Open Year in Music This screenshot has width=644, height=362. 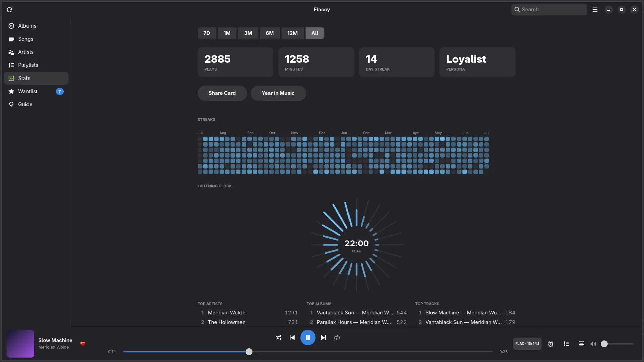[x=278, y=93]
